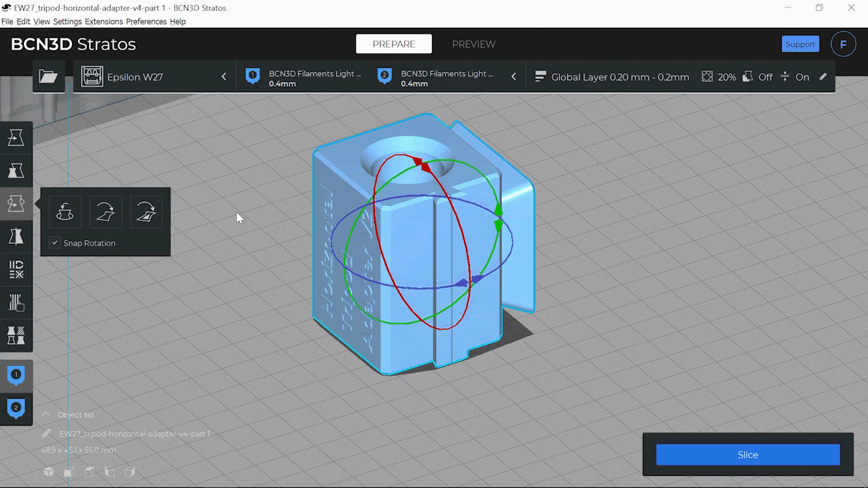Image resolution: width=868 pixels, height=488 pixels.
Task: Click extruder 1 material badge in top bar
Action: pyautogui.click(x=253, y=77)
